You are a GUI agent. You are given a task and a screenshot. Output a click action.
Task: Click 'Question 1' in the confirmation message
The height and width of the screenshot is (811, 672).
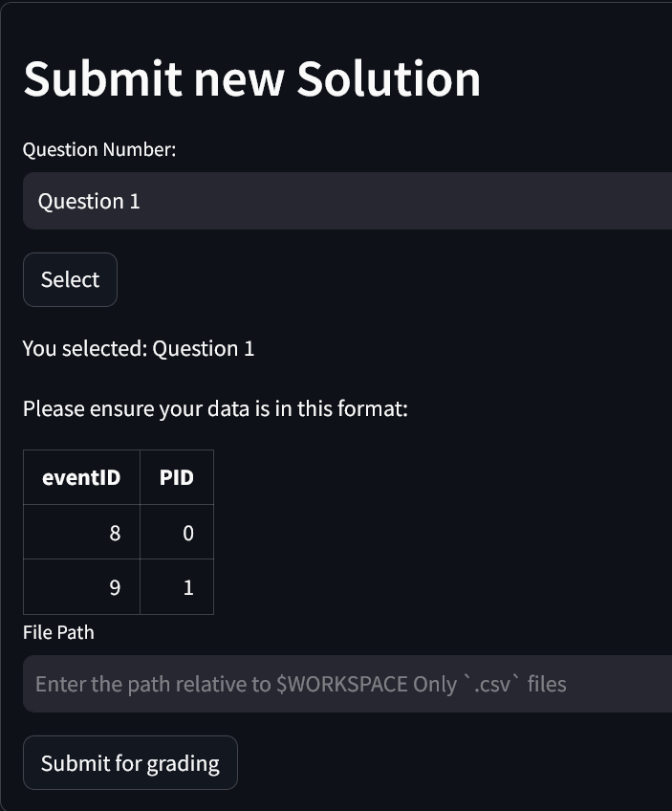coord(204,348)
